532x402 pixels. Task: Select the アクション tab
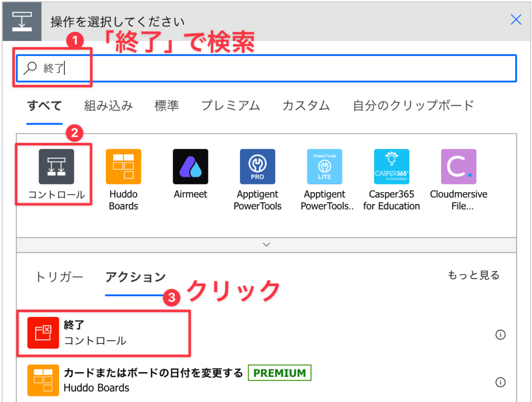136,277
